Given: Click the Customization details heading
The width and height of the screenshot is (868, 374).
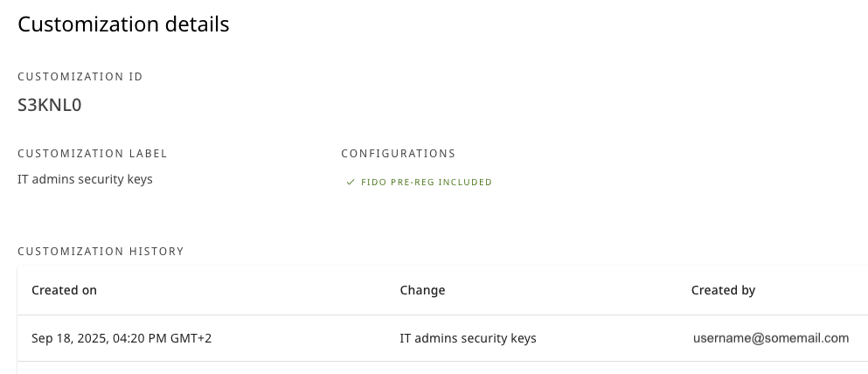Looking at the screenshot, I should point(123,24).
